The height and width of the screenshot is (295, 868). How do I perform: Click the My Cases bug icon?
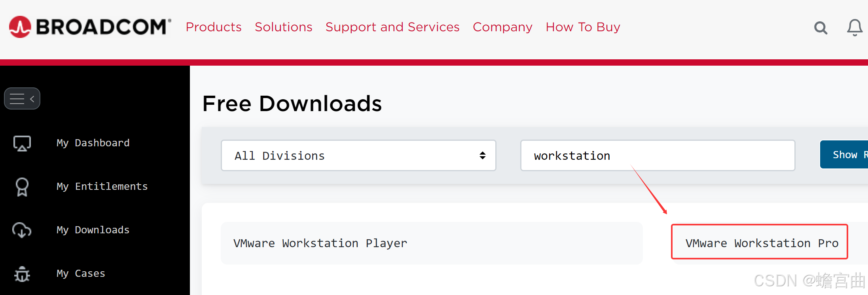point(22,274)
